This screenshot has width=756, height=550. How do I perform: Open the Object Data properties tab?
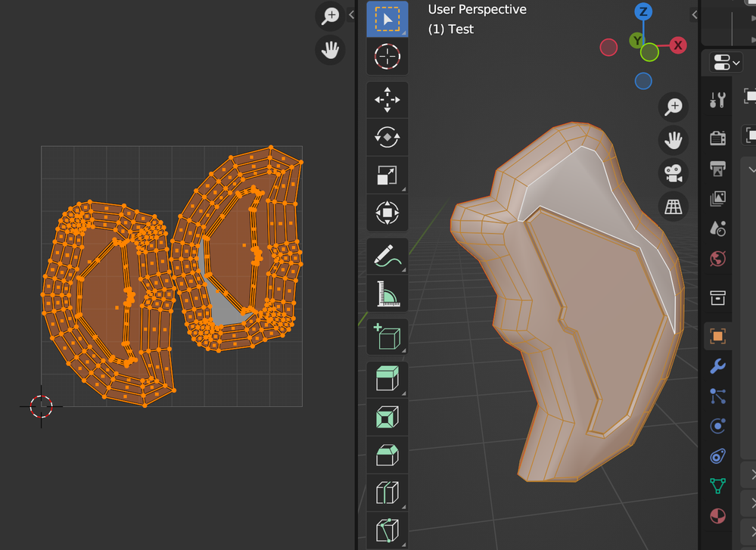click(717, 485)
